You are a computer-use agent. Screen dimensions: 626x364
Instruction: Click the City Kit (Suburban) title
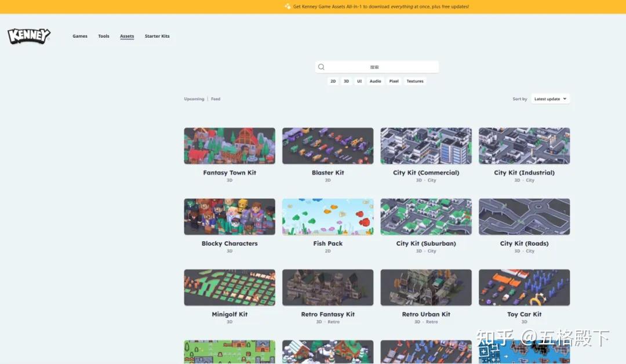[x=426, y=243]
